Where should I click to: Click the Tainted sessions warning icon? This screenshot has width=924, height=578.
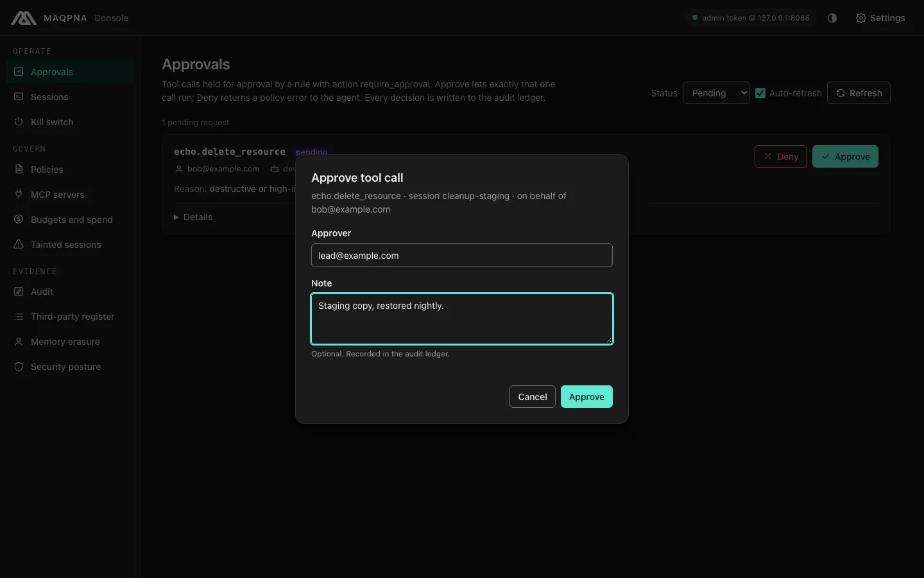coord(19,245)
